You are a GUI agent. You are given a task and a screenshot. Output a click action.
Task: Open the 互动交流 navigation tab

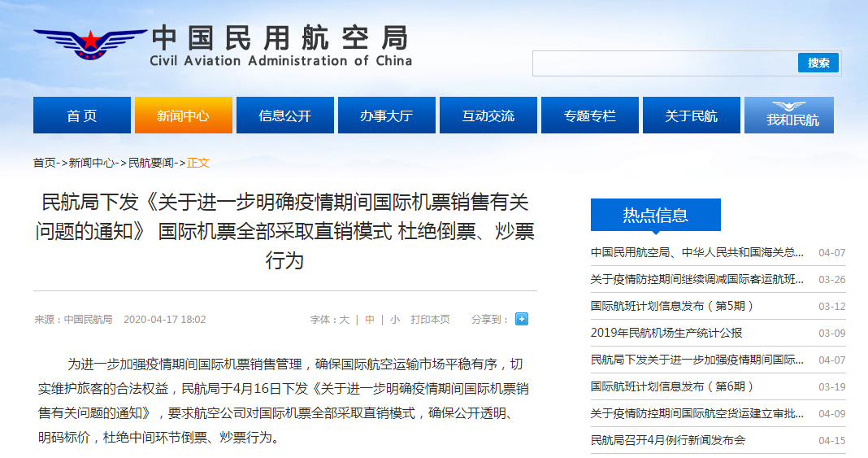click(488, 116)
